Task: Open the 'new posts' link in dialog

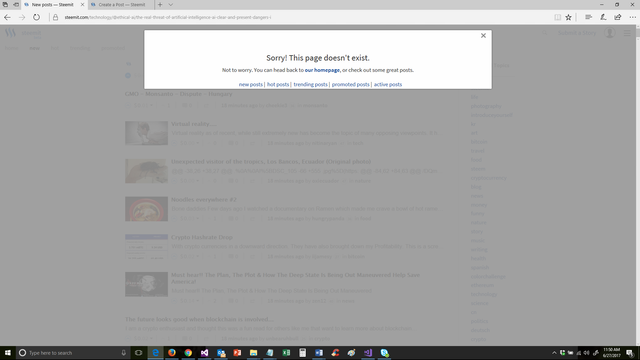Action: pyautogui.click(x=251, y=84)
